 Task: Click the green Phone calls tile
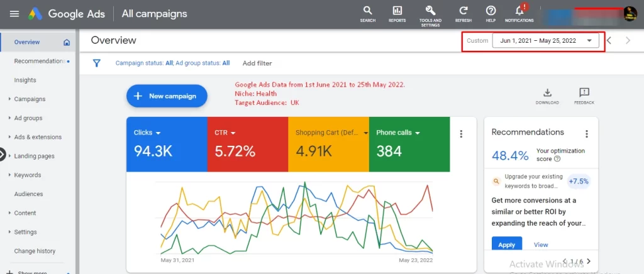pyautogui.click(x=409, y=144)
